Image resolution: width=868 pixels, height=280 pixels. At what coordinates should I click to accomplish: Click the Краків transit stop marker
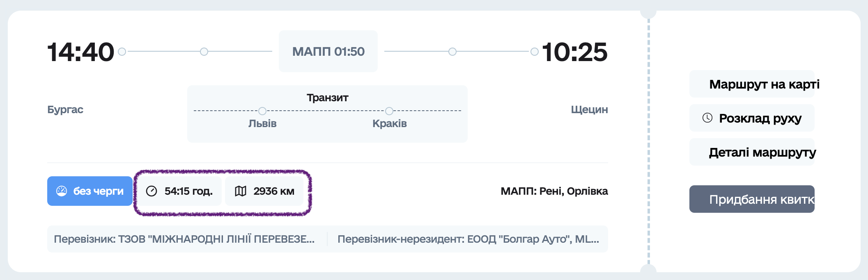pyautogui.click(x=389, y=111)
